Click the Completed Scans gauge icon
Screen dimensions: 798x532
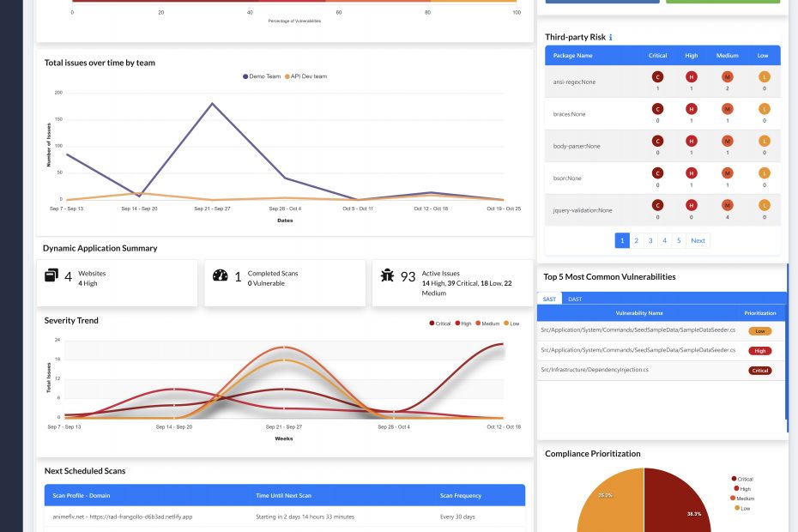220,276
